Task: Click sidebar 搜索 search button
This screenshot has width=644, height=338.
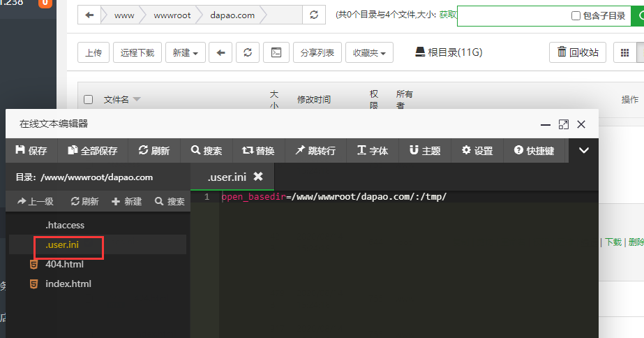Action: pyautogui.click(x=170, y=201)
